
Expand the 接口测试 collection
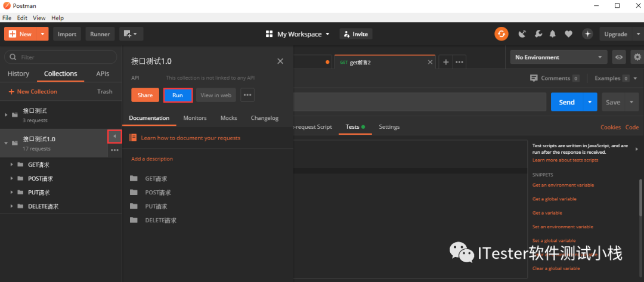(7, 114)
